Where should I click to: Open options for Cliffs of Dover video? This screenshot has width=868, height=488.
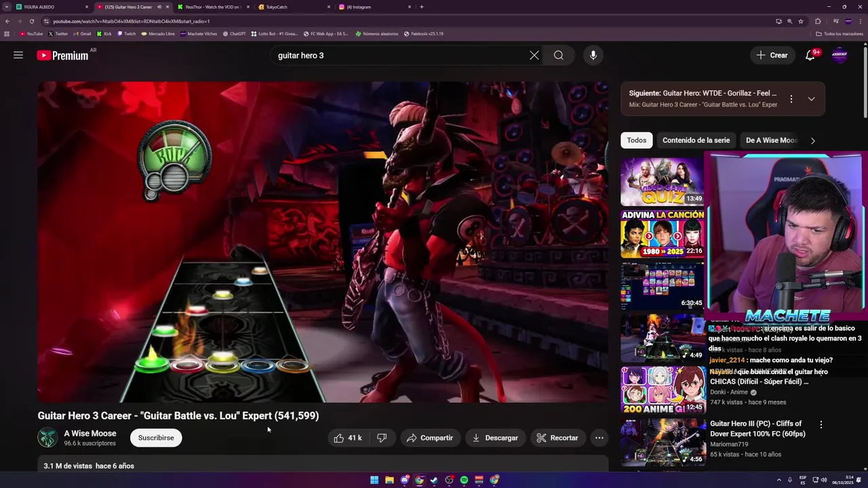(x=821, y=425)
